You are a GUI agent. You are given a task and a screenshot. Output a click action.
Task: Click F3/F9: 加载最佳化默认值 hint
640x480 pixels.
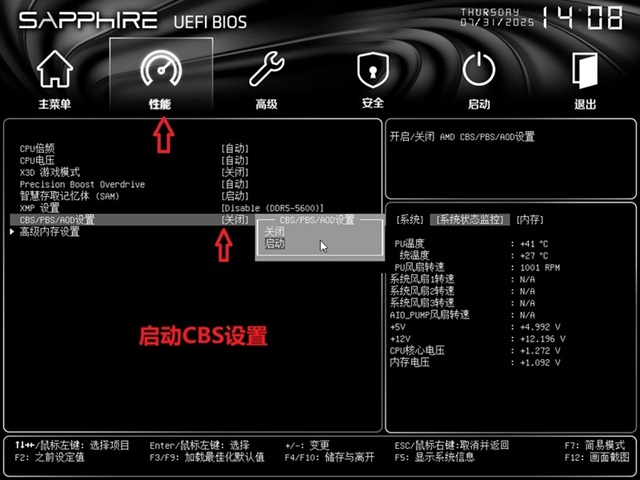coord(207,457)
